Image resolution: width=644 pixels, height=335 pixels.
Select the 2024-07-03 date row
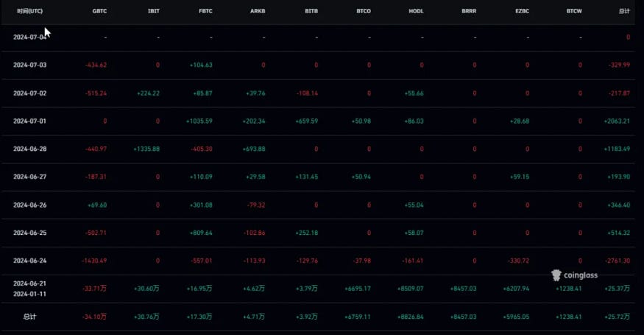click(30, 65)
